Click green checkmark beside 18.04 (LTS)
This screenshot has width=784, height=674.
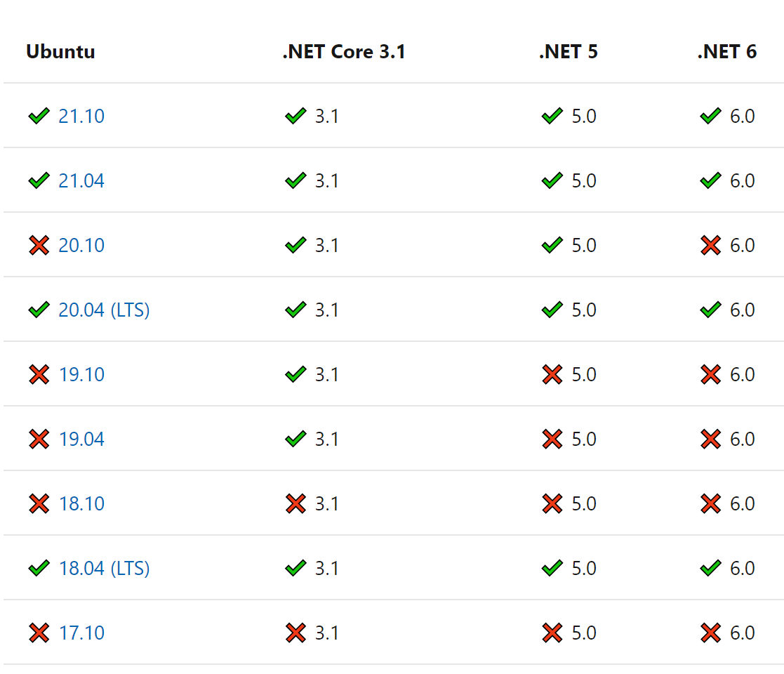point(39,568)
